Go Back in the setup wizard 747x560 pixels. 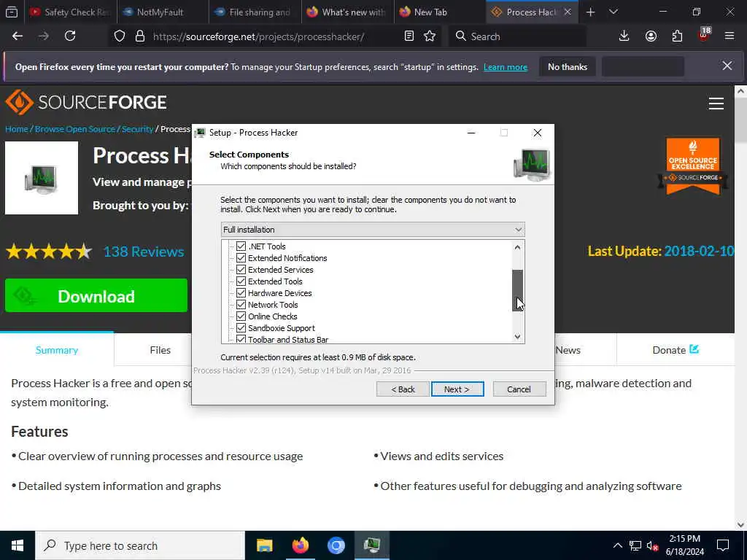click(403, 389)
